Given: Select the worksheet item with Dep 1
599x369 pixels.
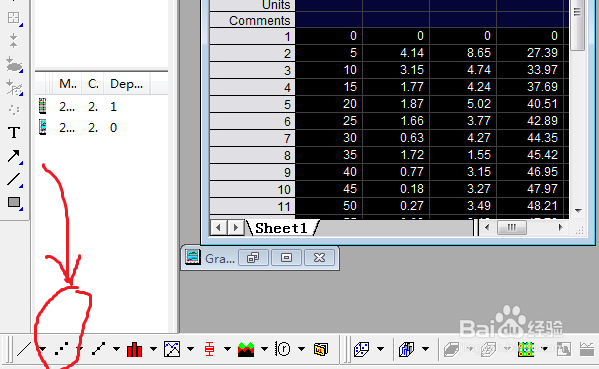Looking at the screenshot, I should (x=78, y=107).
